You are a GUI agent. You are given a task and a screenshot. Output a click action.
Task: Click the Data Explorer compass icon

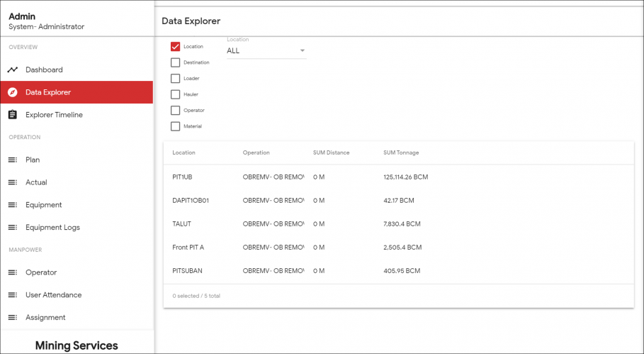(x=12, y=92)
